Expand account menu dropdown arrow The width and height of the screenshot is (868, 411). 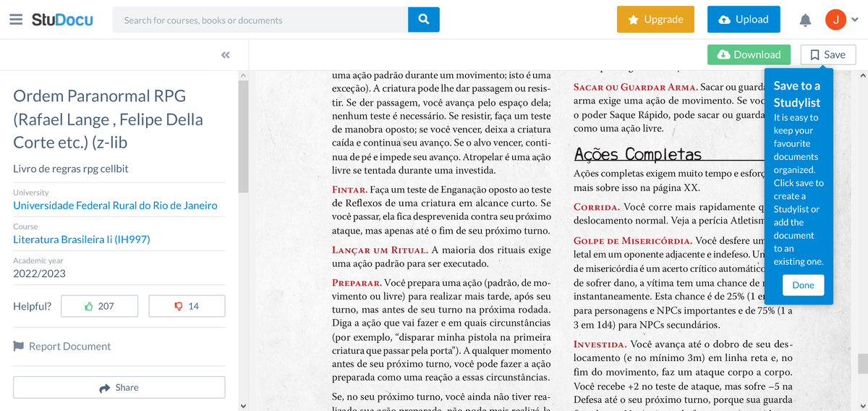click(855, 20)
